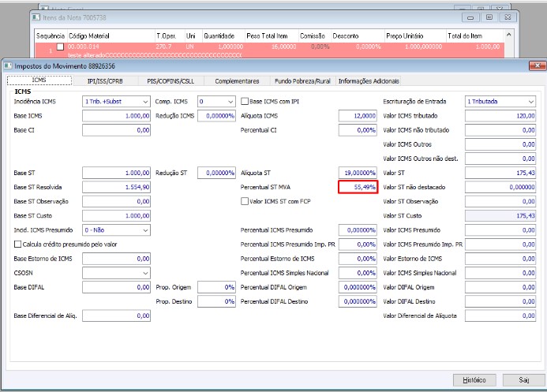Viewport: 547px width, 392px height.
Task: Click the Percentual Estorno de ICMS field
Action: pyautogui.click(x=358, y=259)
